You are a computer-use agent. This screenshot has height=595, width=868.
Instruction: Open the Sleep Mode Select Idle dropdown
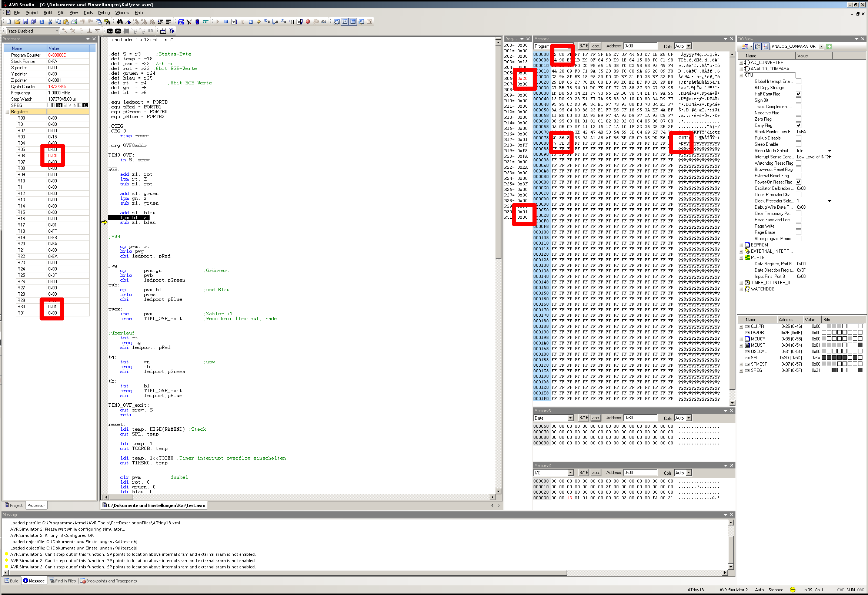coord(830,151)
